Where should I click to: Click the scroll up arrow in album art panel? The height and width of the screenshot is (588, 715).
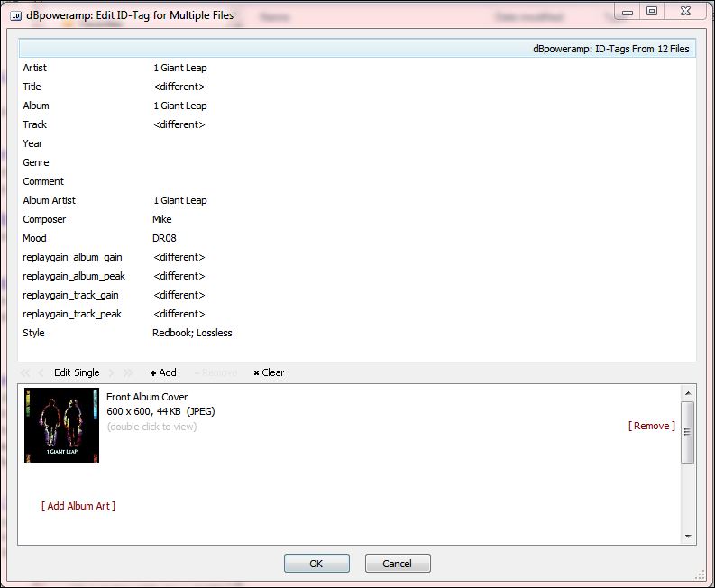tap(688, 393)
